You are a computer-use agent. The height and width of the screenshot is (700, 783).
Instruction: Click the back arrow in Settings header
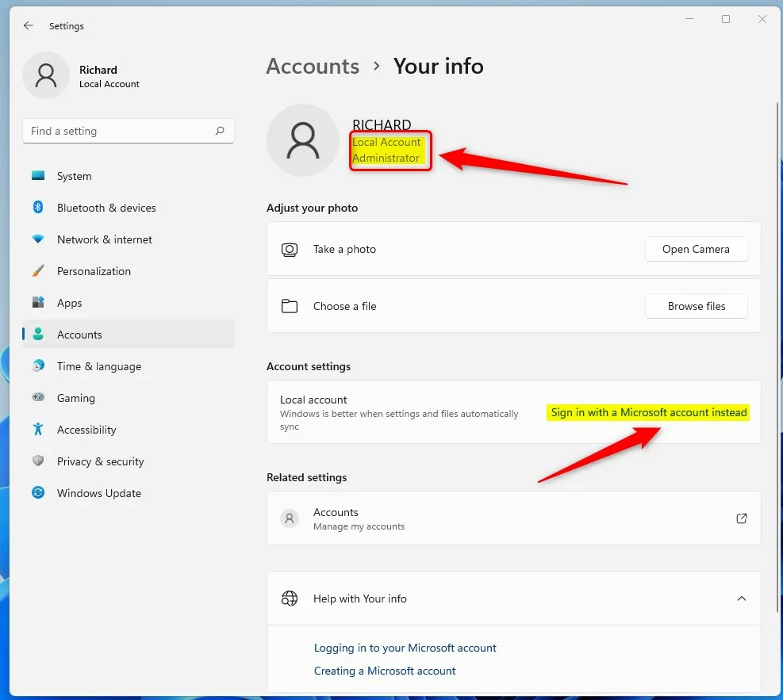pos(29,26)
